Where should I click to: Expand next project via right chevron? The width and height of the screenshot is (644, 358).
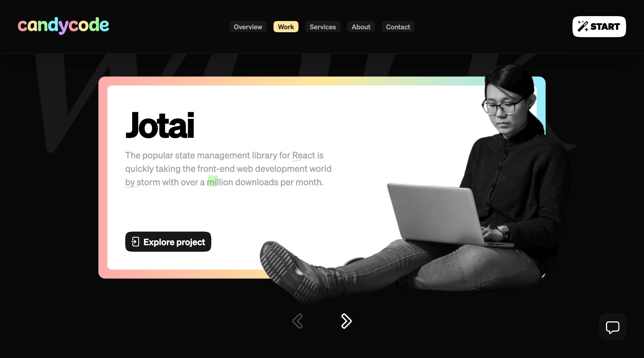(346, 321)
